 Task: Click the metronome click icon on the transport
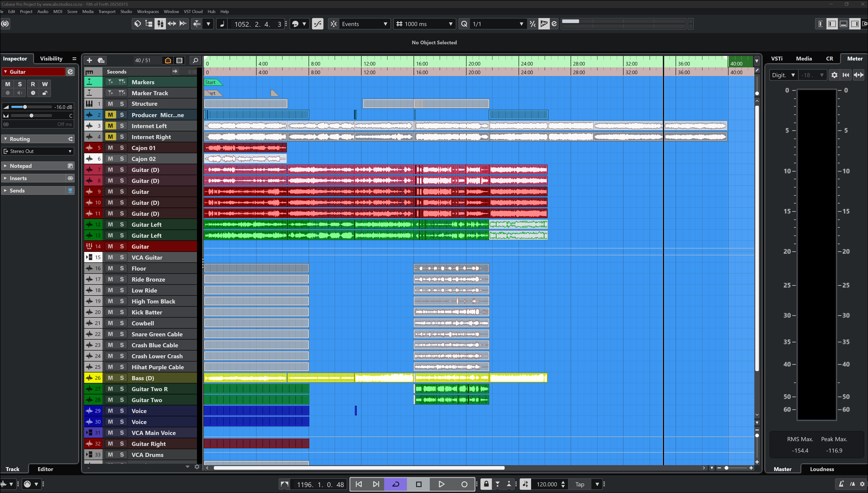tap(841, 484)
